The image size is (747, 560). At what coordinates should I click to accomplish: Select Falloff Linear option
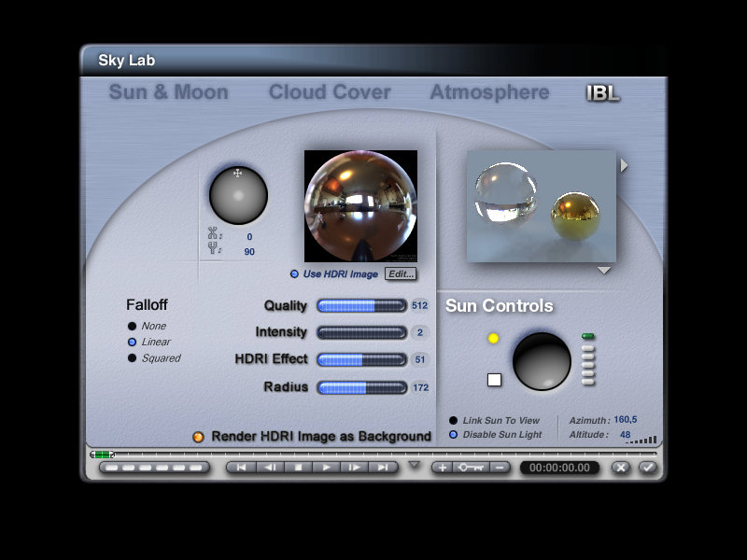tap(149, 342)
